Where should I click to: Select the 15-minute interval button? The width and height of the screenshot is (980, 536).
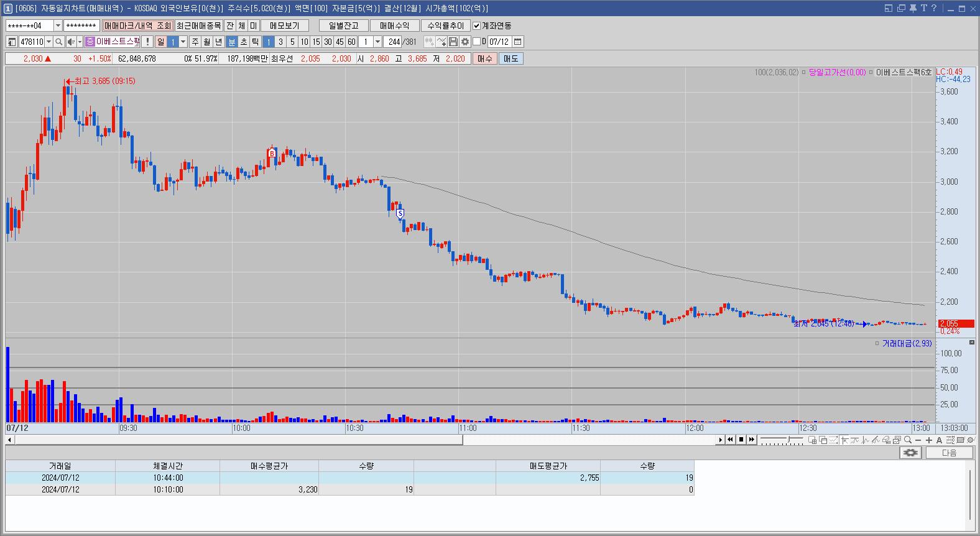316,42
